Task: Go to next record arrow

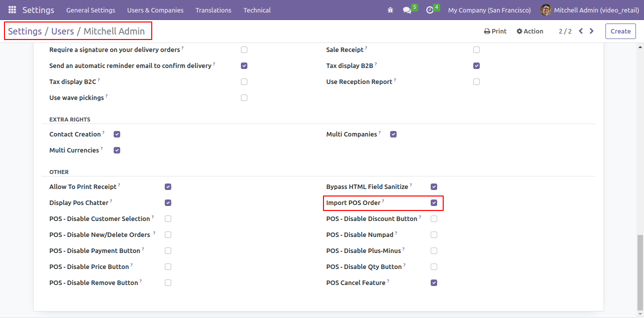Action: click(591, 31)
